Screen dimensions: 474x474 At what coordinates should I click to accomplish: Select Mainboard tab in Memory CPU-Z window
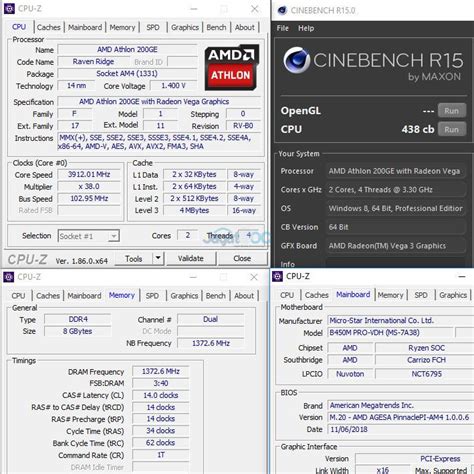click(84, 296)
